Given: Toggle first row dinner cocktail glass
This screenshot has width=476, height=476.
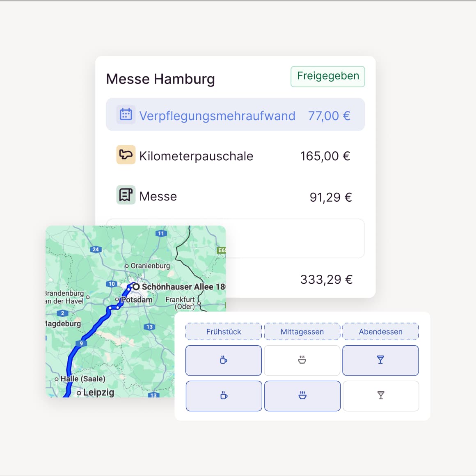Looking at the screenshot, I should (380, 360).
